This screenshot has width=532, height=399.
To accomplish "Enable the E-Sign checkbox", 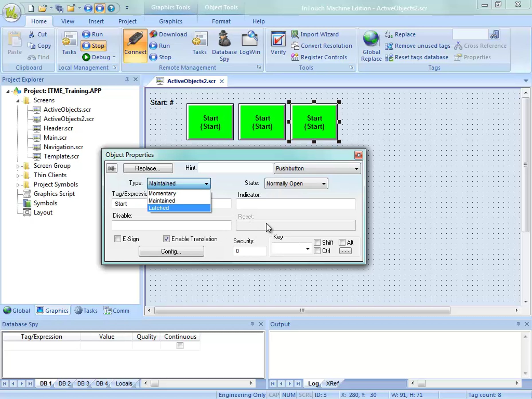I will point(118,239).
